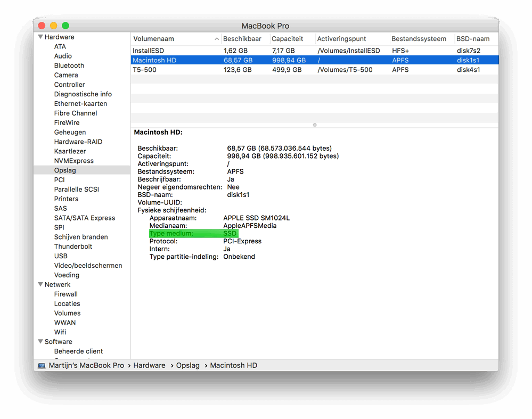This screenshot has width=532, height=419.
Task: Select Beheerde client under Software
Action: (x=78, y=351)
